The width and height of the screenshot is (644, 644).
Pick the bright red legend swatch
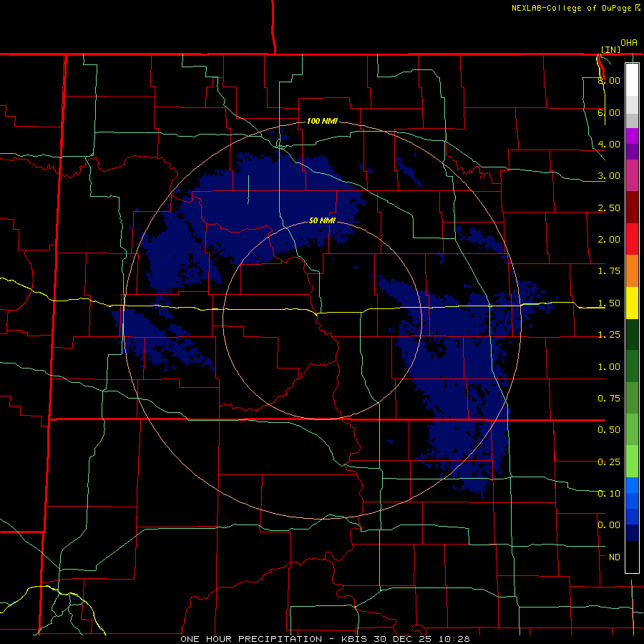coord(632,240)
